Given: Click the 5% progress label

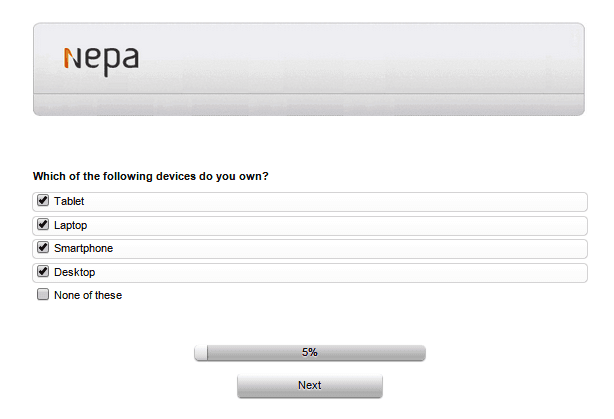Looking at the screenshot, I should [310, 352].
